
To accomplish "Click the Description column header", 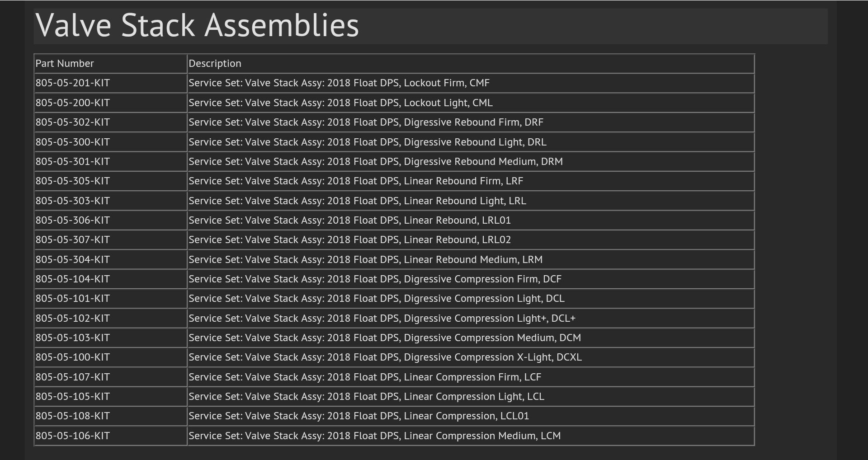I will (x=215, y=64).
